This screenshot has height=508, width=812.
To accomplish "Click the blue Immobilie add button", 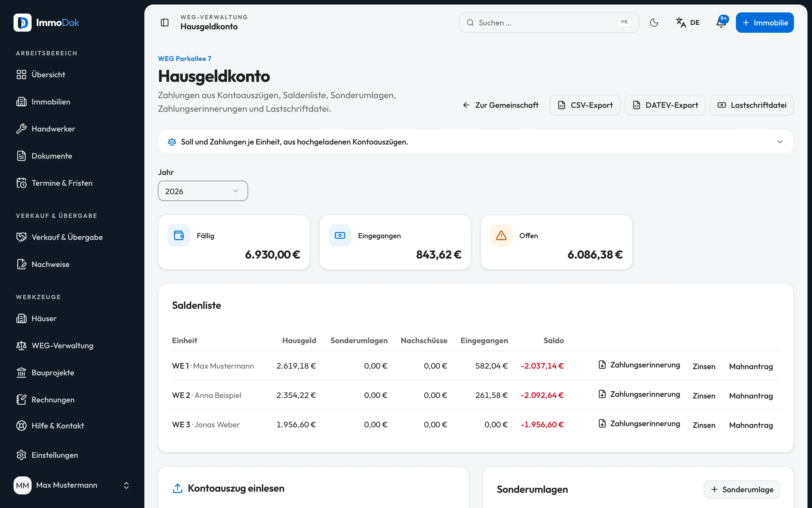I will [x=765, y=23].
